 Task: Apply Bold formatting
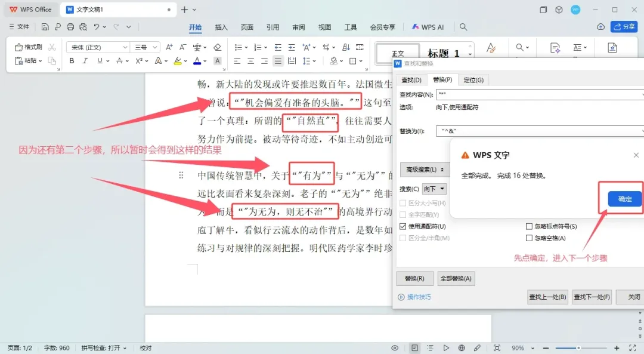[x=72, y=61]
